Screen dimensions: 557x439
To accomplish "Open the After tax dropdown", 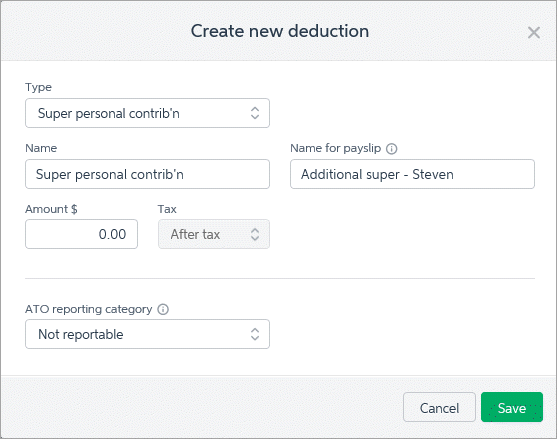I will point(214,234).
